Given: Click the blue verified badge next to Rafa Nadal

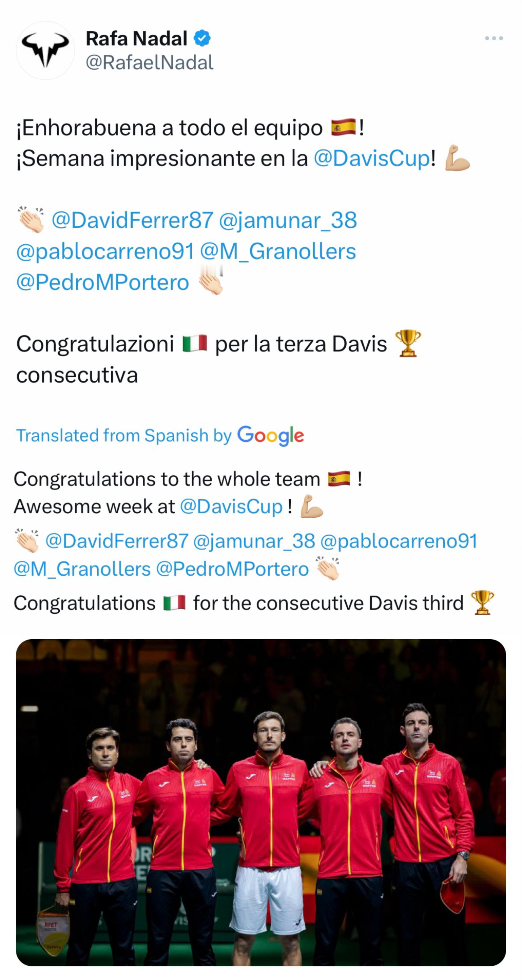Looking at the screenshot, I should [x=202, y=38].
